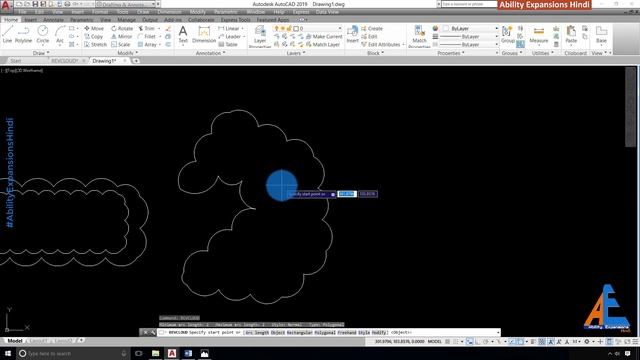Open Layer Properties

pyautogui.click(x=260, y=36)
